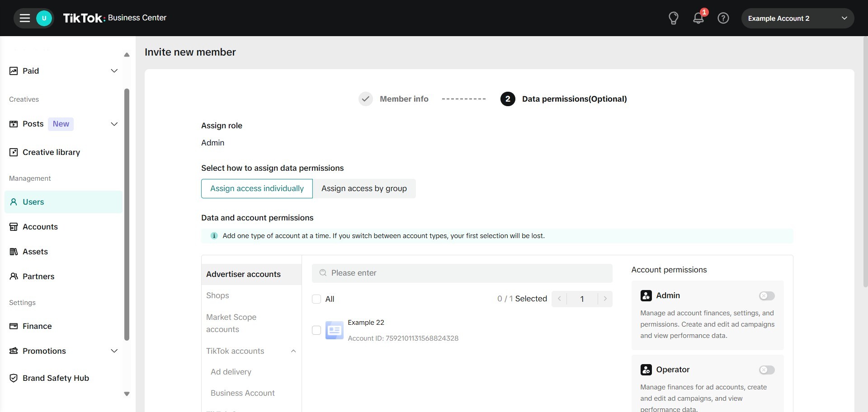Switch to the Shops account type
The width and height of the screenshot is (868, 412).
[x=217, y=295]
